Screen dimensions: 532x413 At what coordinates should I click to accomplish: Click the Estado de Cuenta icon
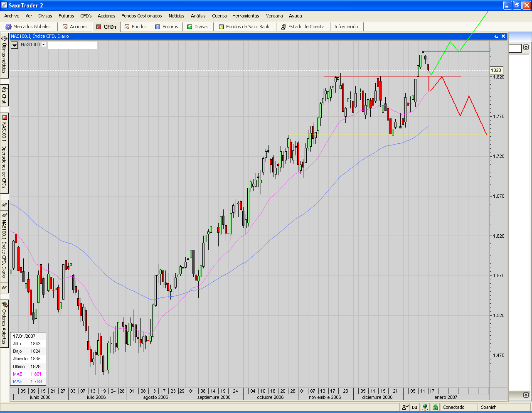click(283, 27)
